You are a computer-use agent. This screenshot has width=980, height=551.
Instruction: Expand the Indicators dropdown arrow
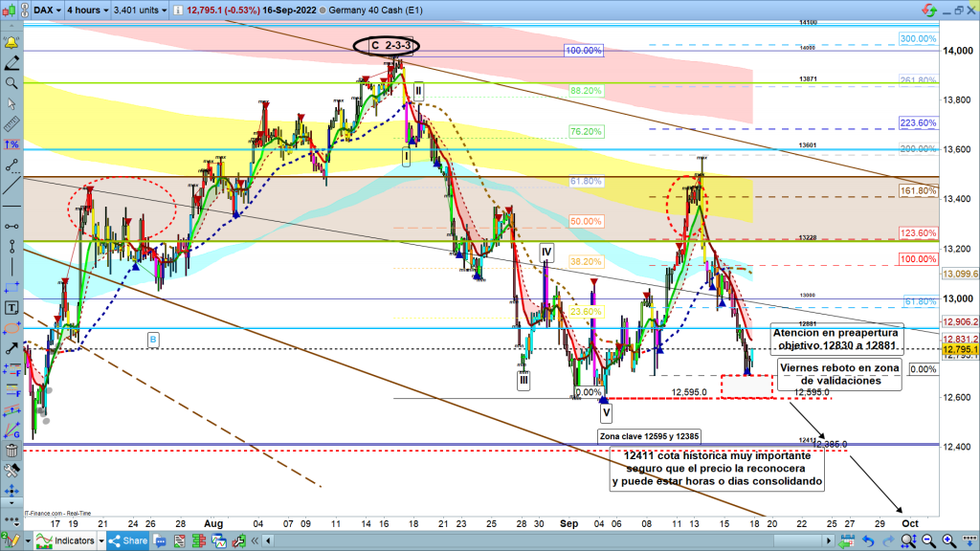click(x=101, y=541)
